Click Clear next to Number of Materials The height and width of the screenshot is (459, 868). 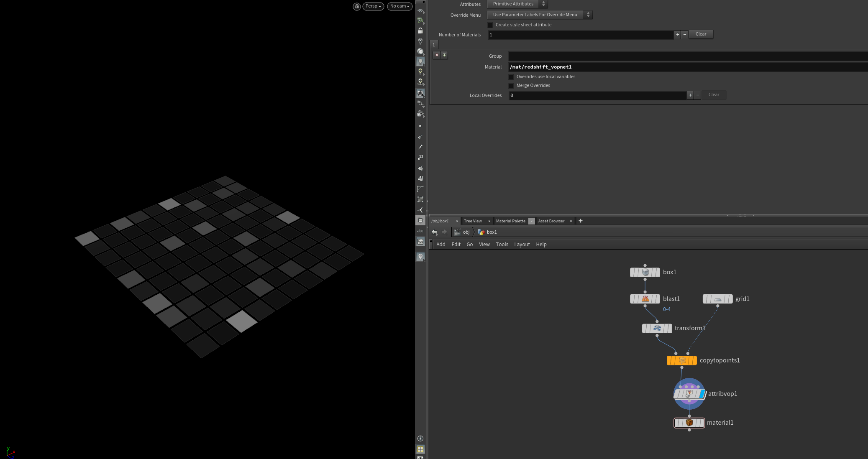[x=701, y=34]
